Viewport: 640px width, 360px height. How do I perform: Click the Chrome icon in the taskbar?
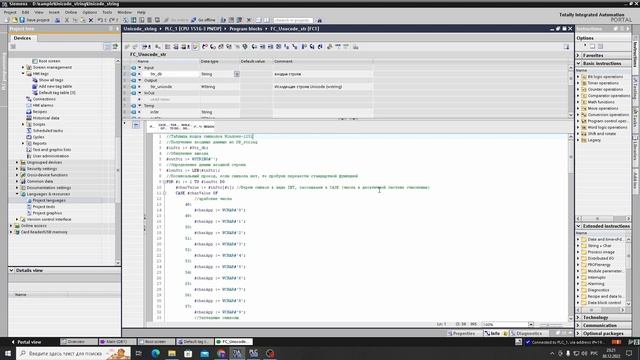[221, 353]
